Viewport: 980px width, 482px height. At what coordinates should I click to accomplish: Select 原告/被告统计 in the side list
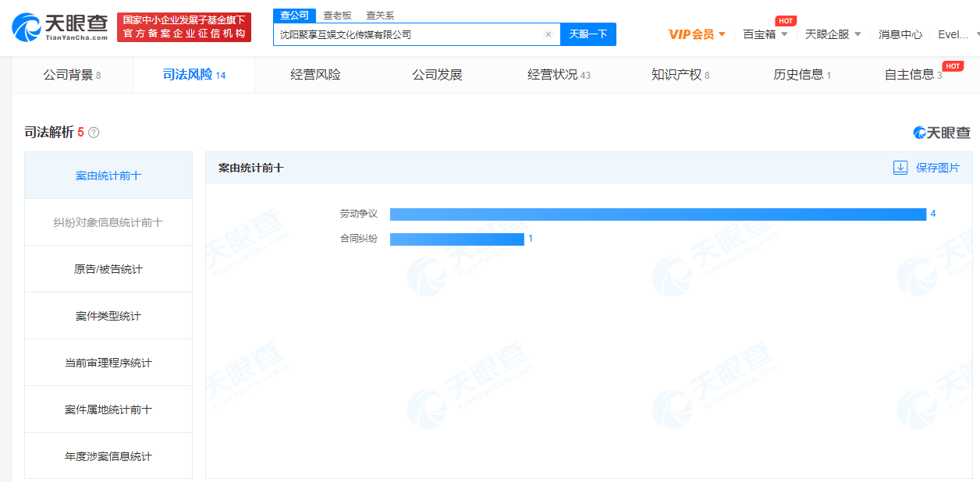[x=108, y=269]
